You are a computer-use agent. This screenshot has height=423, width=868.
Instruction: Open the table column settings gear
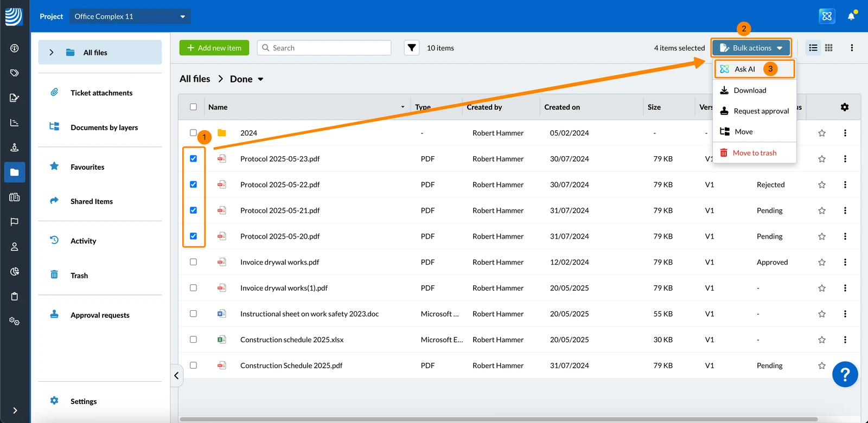(x=845, y=107)
